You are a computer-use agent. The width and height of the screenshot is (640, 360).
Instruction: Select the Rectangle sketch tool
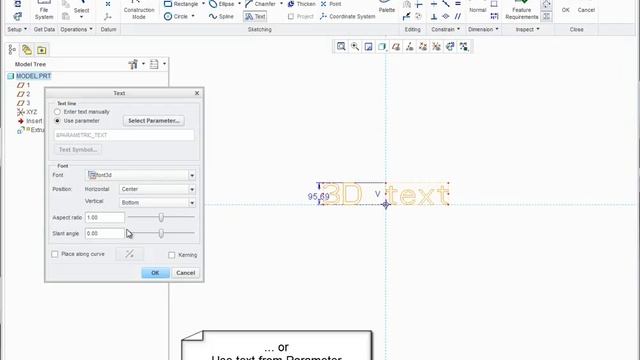(x=180, y=4)
